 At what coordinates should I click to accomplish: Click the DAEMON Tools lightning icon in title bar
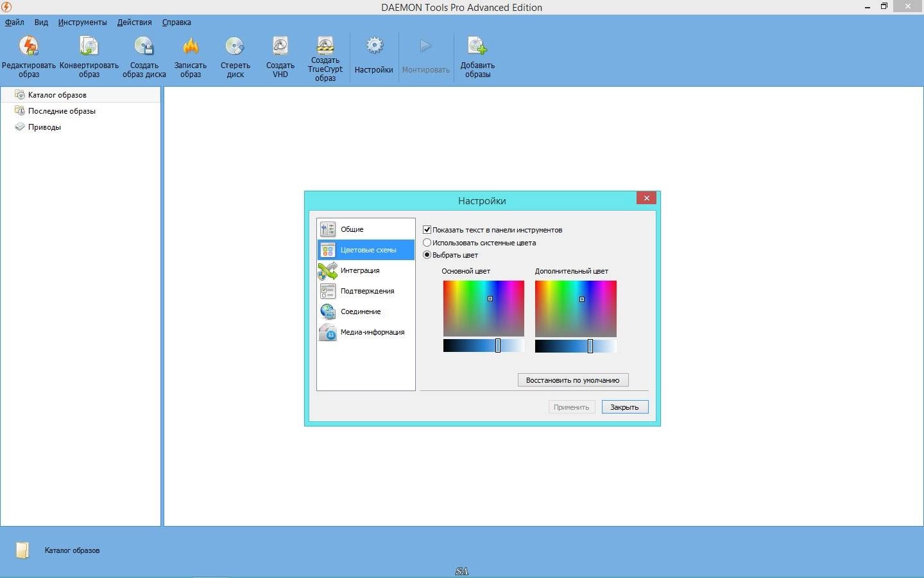6,6
